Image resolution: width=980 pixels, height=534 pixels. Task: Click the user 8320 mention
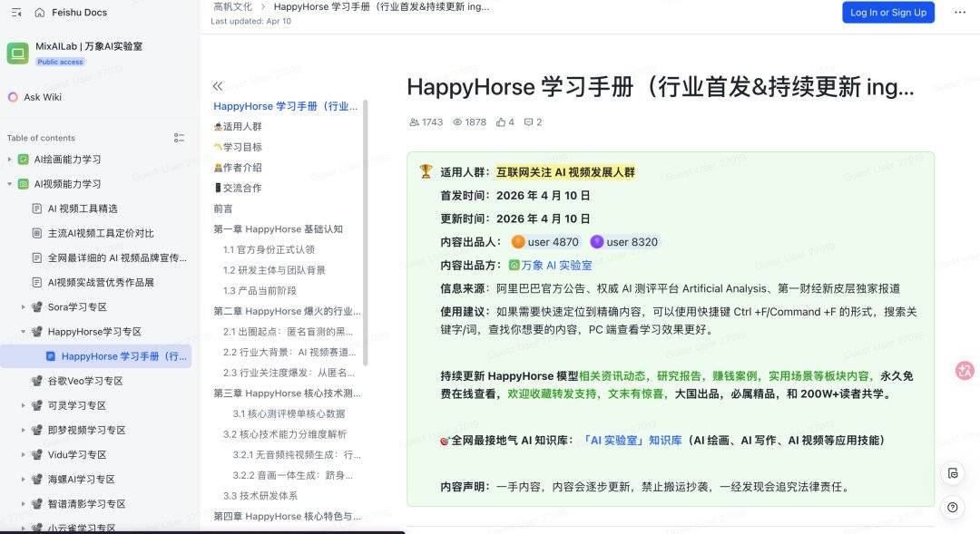pyautogui.click(x=624, y=242)
